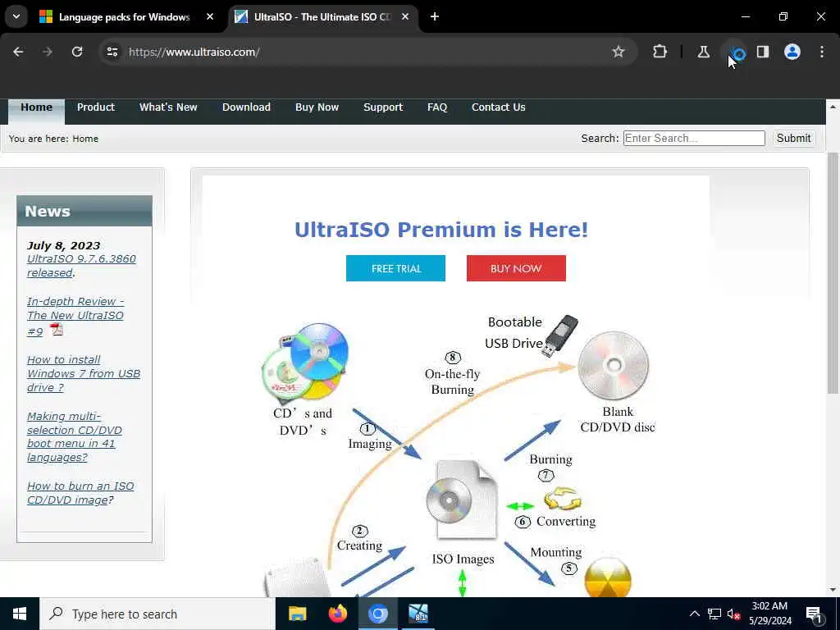Open UltraISO 9.7.6.3860 released link
The image size is (840, 630).
click(x=81, y=266)
